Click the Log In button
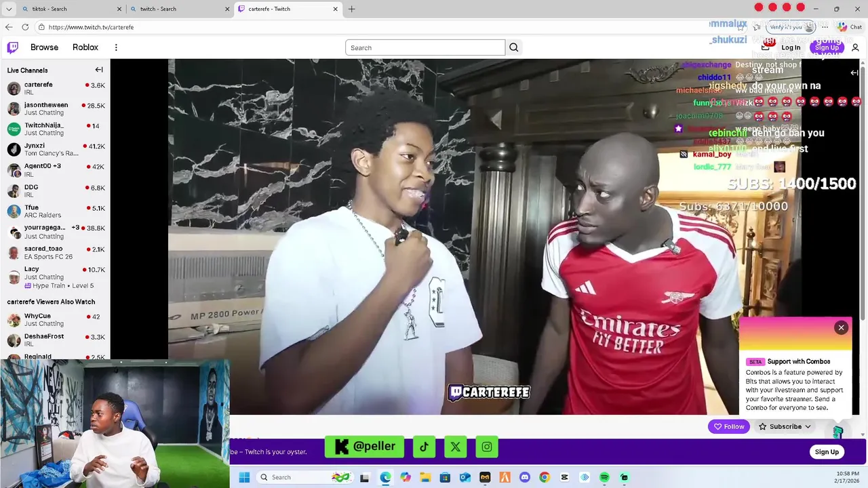The height and width of the screenshot is (488, 868). point(791,47)
